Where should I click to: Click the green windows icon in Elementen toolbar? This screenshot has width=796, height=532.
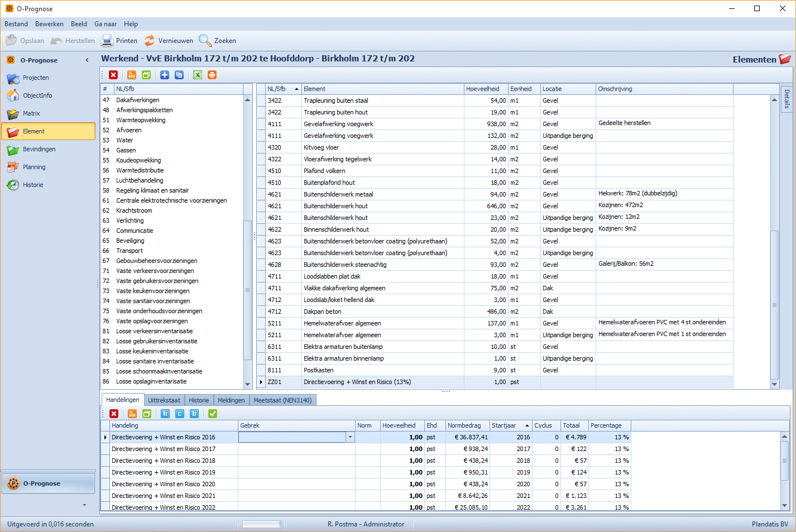(x=146, y=75)
